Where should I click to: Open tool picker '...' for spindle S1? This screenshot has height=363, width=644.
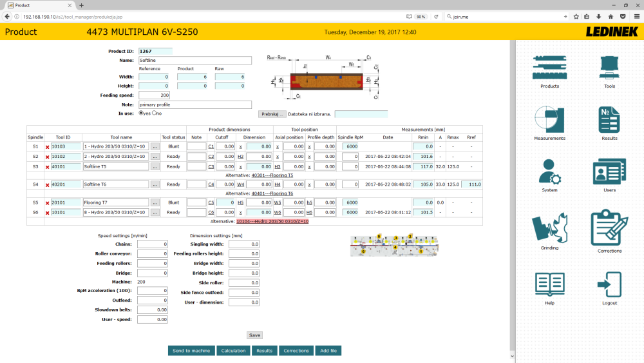tap(155, 146)
